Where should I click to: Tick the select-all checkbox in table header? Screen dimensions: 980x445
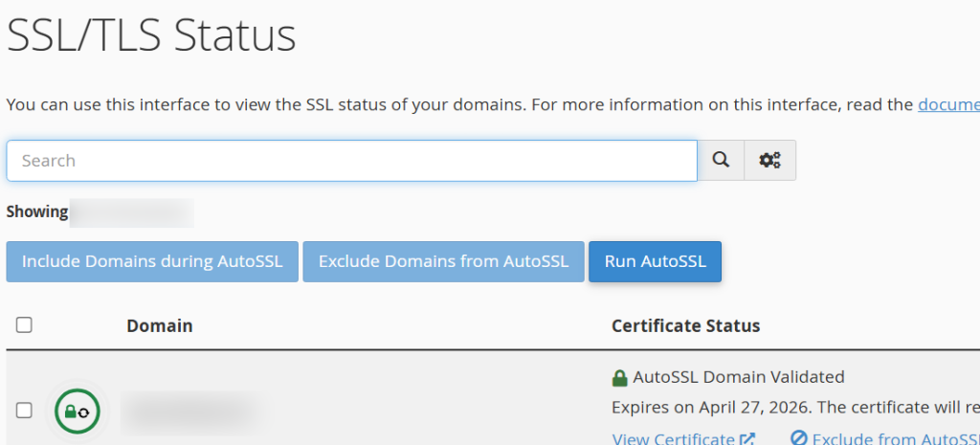click(x=24, y=325)
